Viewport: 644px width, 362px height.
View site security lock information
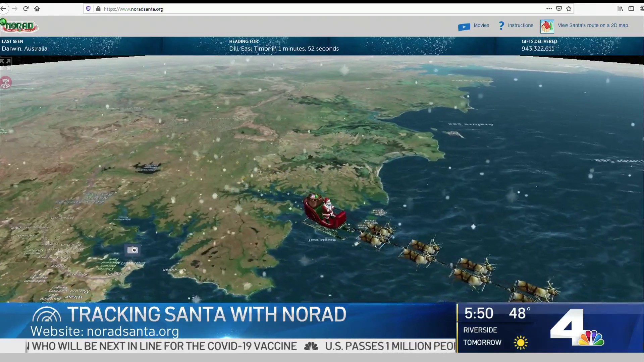coord(98,9)
